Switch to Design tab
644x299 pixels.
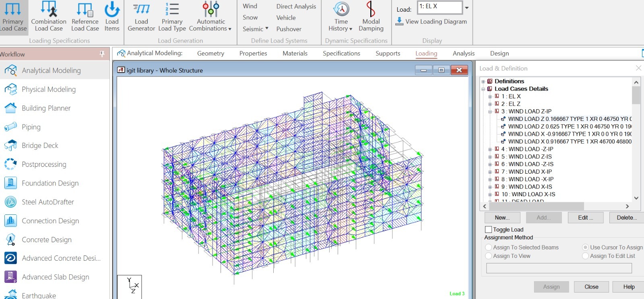500,53
